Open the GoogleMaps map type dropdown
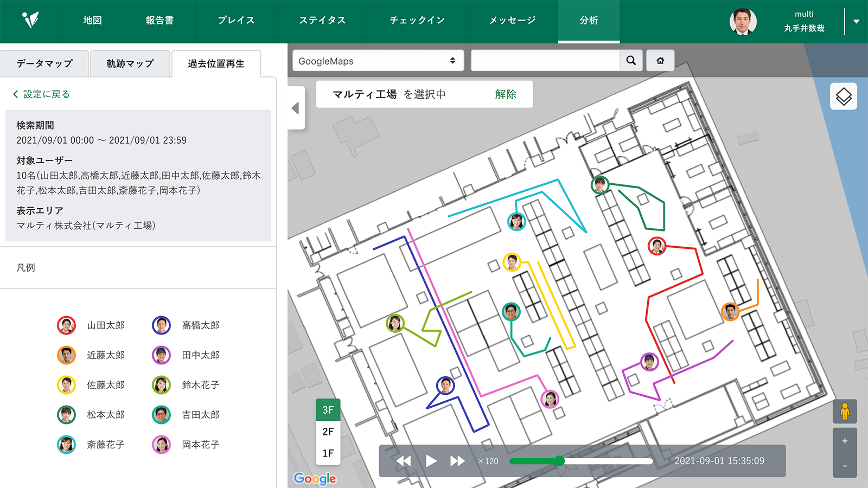Screen dimensions: 868x488 coord(377,61)
